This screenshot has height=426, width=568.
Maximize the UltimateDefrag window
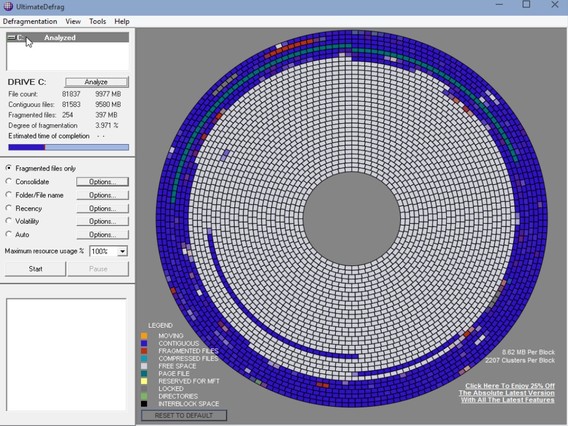pyautogui.click(x=526, y=4)
